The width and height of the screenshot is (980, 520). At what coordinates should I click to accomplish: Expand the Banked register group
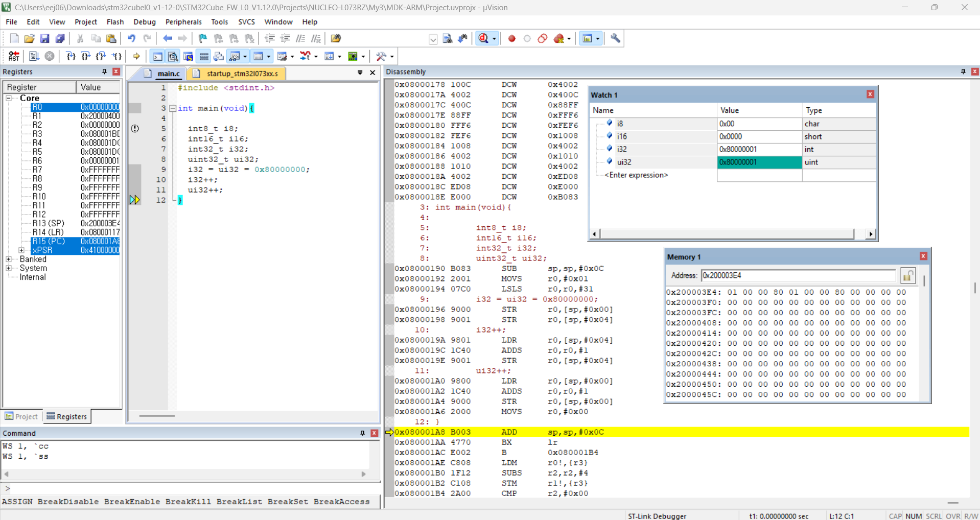pos(9,259)
